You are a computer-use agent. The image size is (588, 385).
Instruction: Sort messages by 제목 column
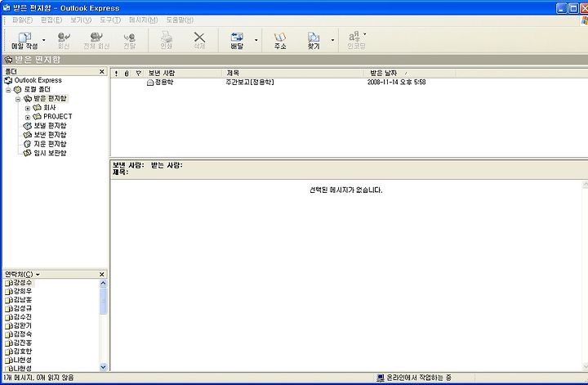[x=292, y=74]
